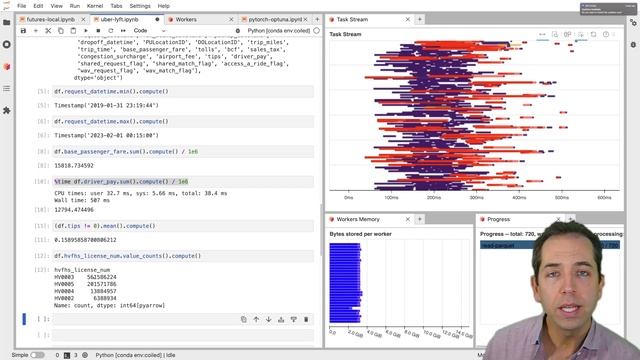
Task: Insert a cell below with plus icon
Action: pyautogui.click(x=36, y=31)
